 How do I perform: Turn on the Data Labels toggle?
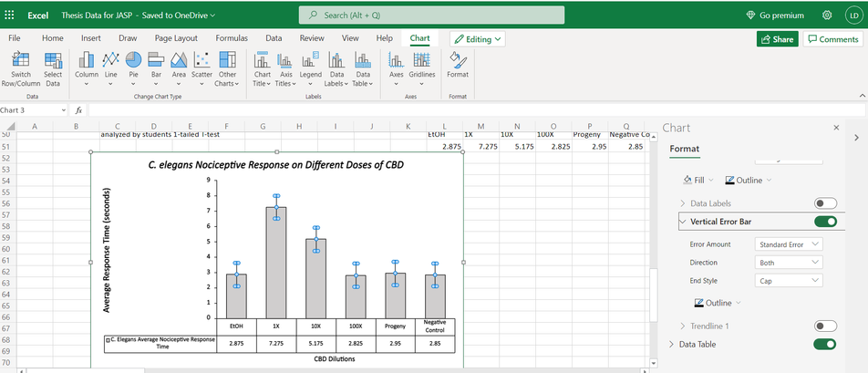pyautogui.click(x=825, y=203)
